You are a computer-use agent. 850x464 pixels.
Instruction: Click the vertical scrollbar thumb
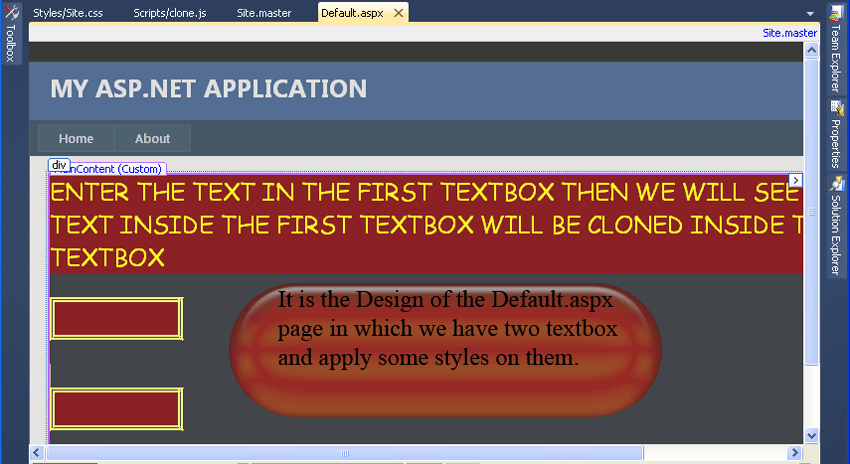point(812,212)
